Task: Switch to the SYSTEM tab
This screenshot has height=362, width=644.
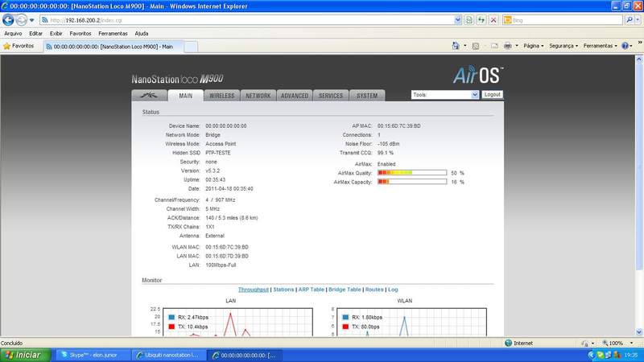Action: [367, 95]
